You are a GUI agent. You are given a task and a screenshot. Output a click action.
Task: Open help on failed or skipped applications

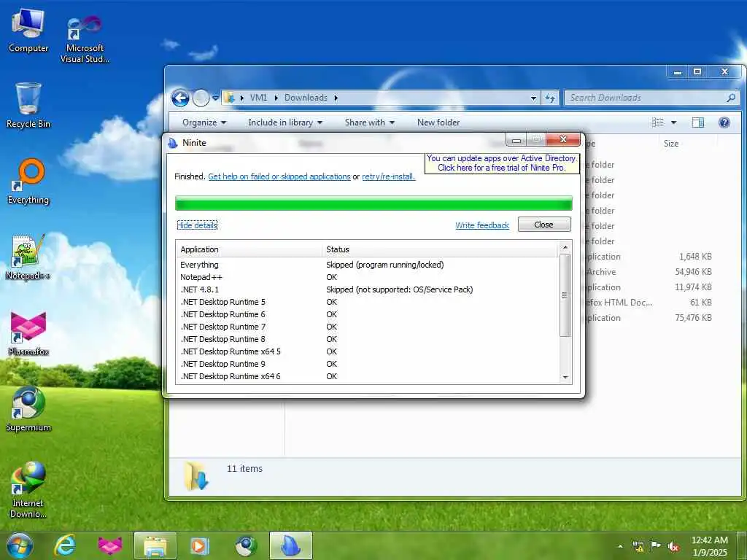point(279,176)
